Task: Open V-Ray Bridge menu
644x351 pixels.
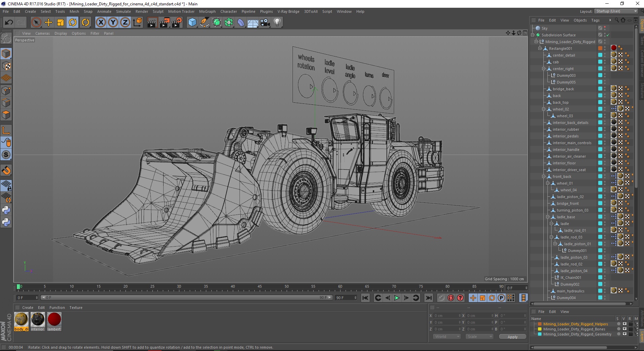Action: (288, 11)
